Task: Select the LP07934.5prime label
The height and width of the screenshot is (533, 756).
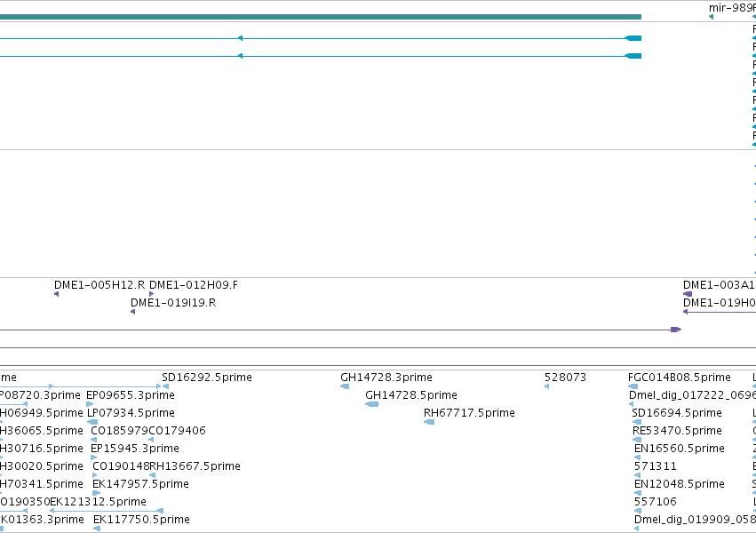Action: pyautogui.click(x=131, y=413)
